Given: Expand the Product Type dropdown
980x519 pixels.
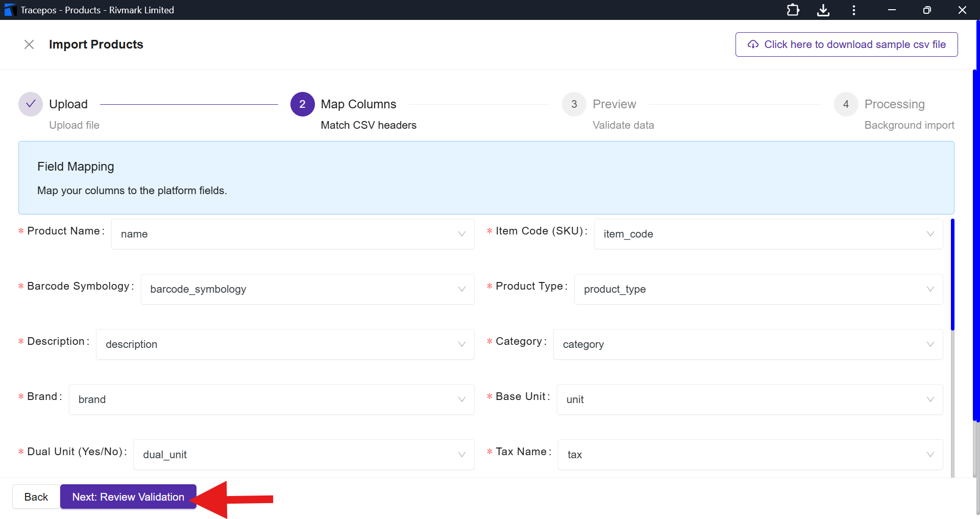Looking at the screenshot, I should click(x=758, y=289).
